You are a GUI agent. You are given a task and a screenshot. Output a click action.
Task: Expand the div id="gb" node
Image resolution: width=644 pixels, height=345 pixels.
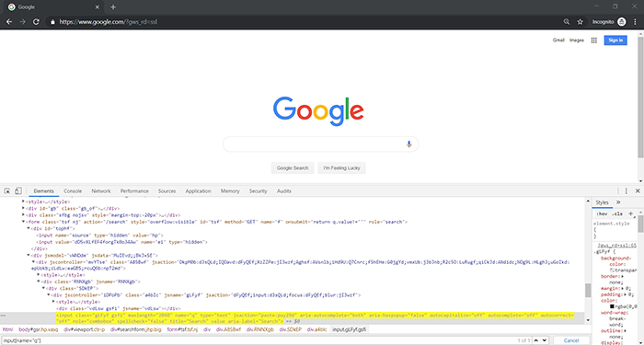[x=23, y=208]
